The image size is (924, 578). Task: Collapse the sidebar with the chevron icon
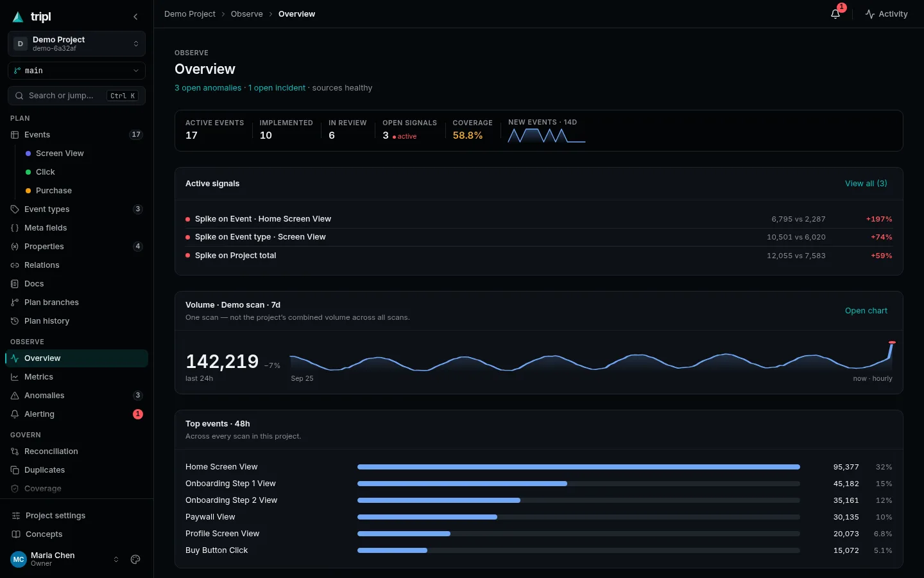pos(135,17)
